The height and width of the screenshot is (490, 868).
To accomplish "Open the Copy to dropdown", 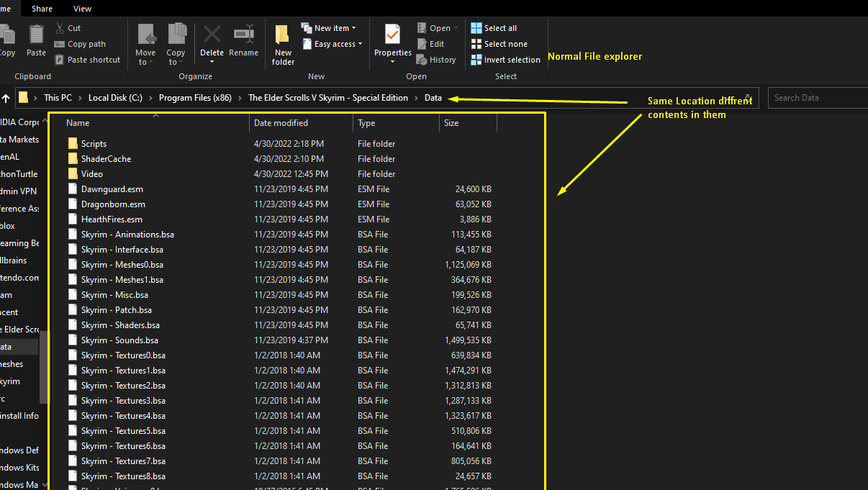I will (176, 45).
